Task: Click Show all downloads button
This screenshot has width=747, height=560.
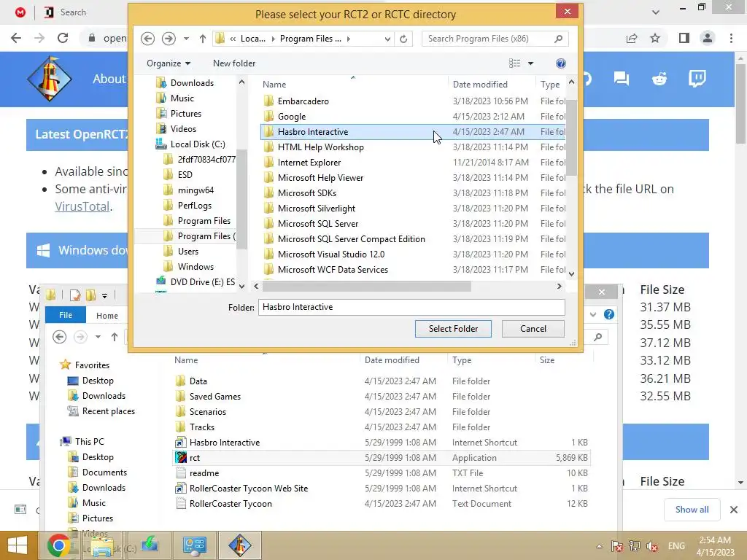Action: pos(692,510)
